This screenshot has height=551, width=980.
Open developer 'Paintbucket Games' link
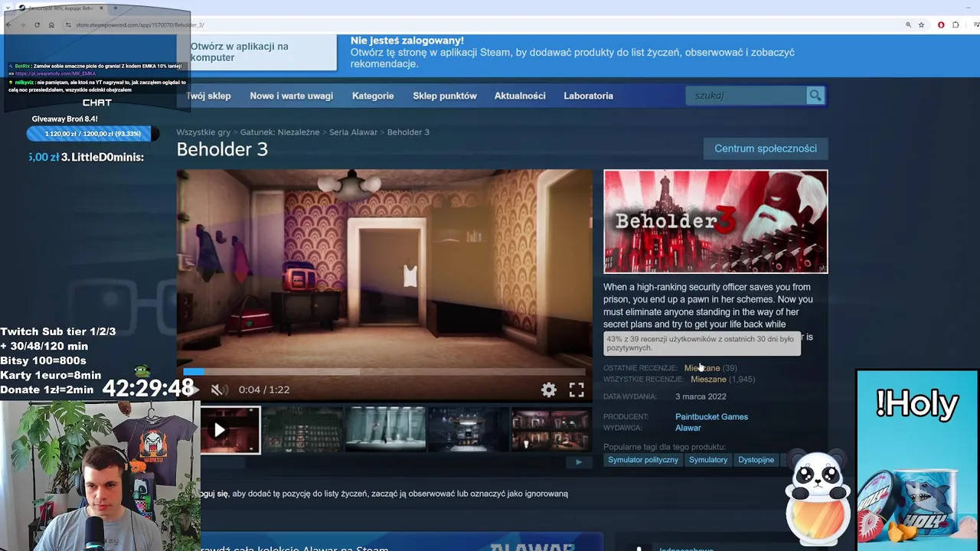[711, 417]
